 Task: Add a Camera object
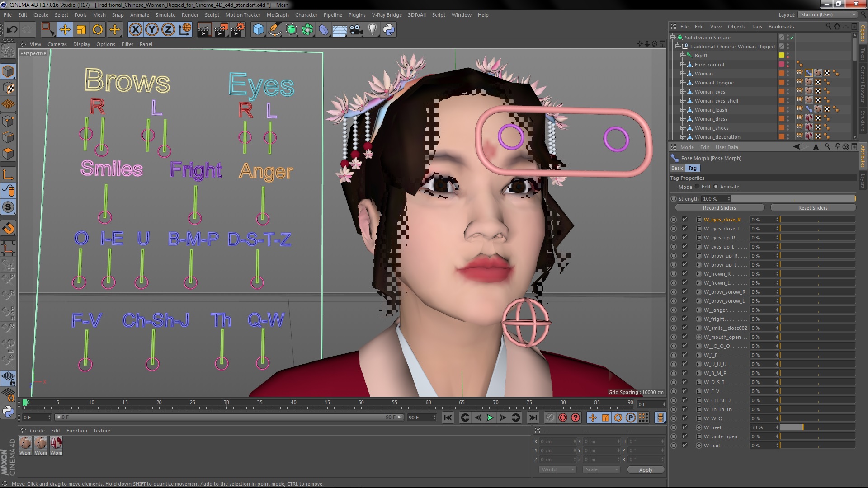coord(356,30)
